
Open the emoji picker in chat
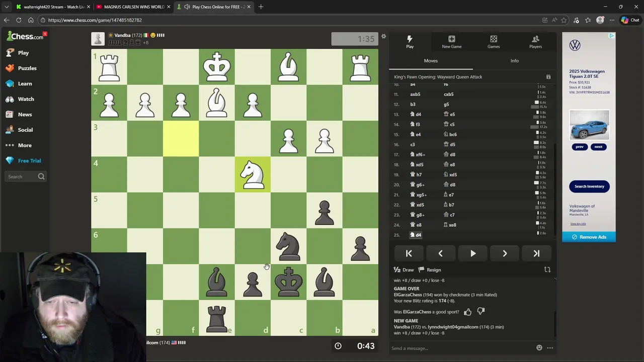pyautogui.click(x=539, y=348)
